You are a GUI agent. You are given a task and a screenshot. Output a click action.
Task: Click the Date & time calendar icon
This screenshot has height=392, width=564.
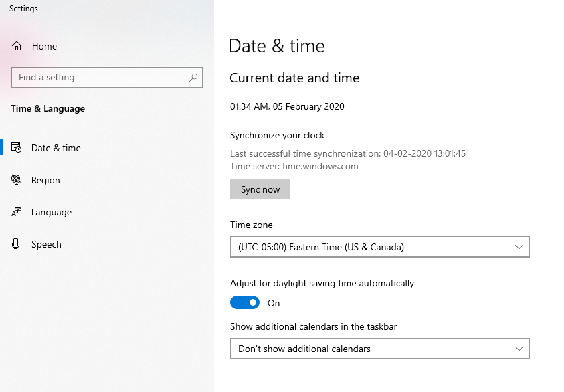coord(16,147)
